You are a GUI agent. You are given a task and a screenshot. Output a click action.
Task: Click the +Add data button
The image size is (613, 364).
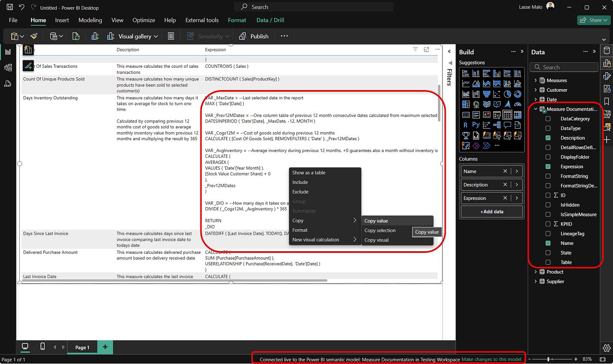point(492,212)
